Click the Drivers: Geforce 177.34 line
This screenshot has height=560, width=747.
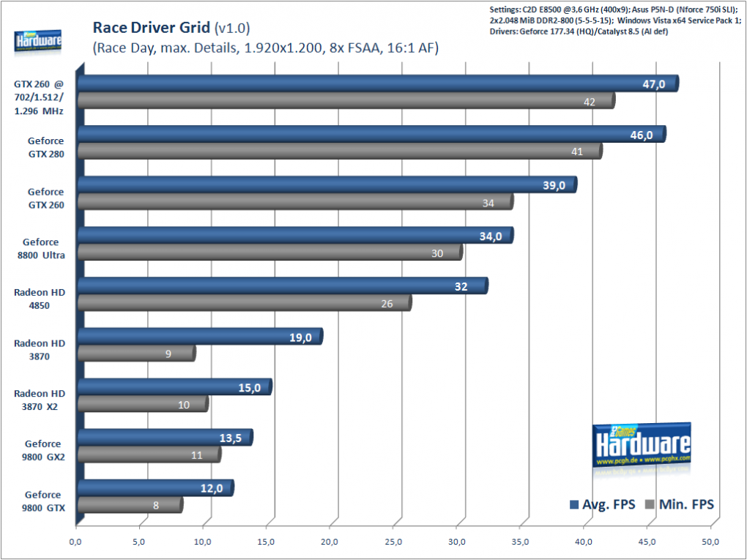pyautogui.click(x=579, y=32)
